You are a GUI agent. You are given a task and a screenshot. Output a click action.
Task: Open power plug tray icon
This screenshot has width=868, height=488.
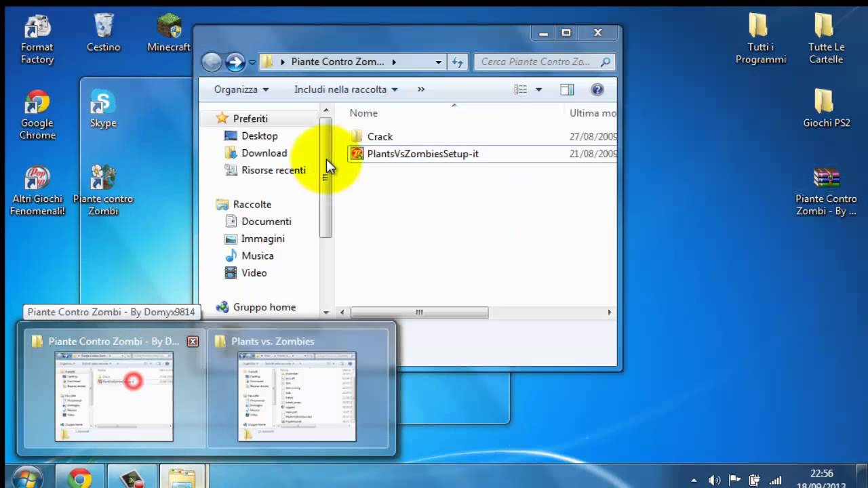coord(754,480)
